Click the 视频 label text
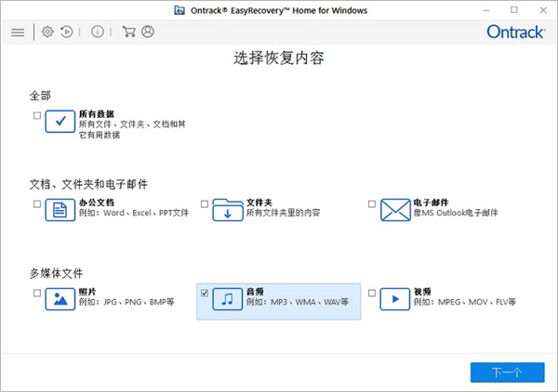This screenshot has width=558, height=392. [422, 292]
